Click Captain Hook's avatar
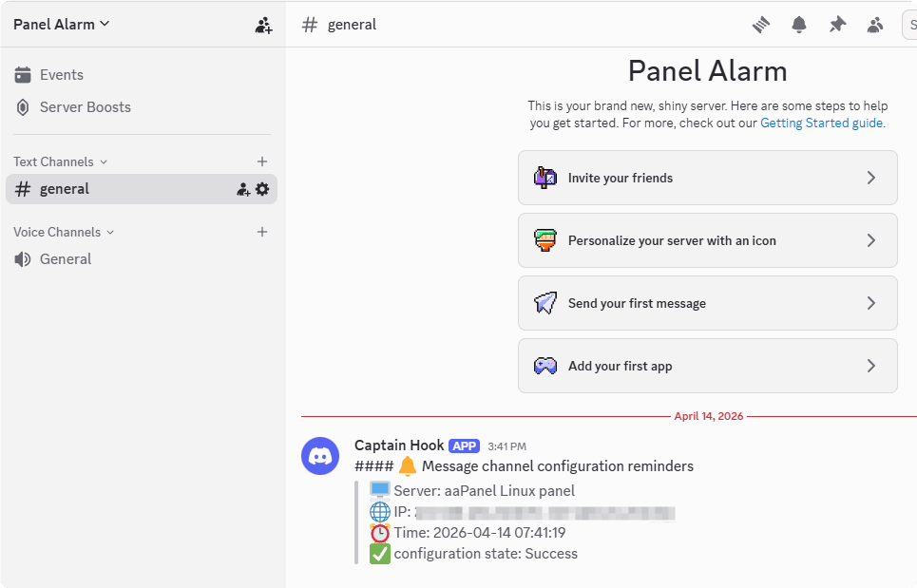Viewport: 917px width, 588px height. pos(320,456)
